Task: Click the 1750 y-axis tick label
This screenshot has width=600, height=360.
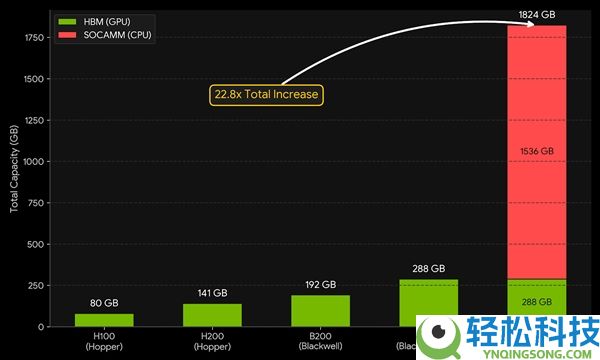Action: pos(34,37)
